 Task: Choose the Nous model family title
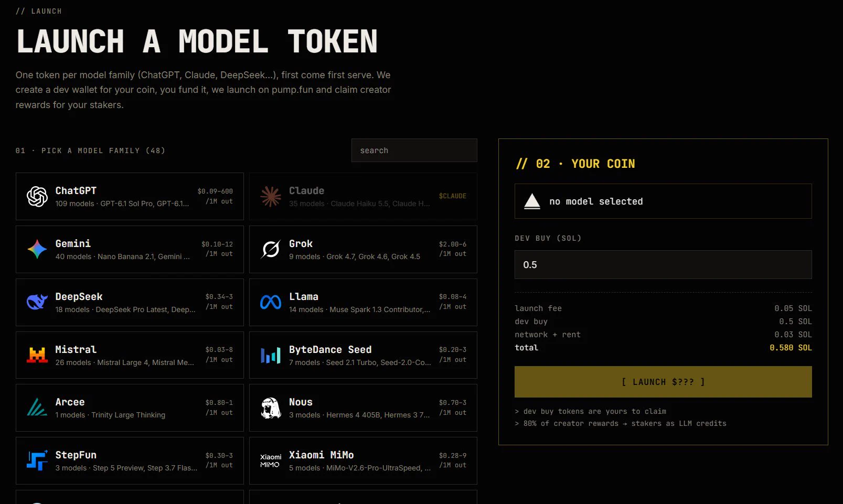(301, 402)
